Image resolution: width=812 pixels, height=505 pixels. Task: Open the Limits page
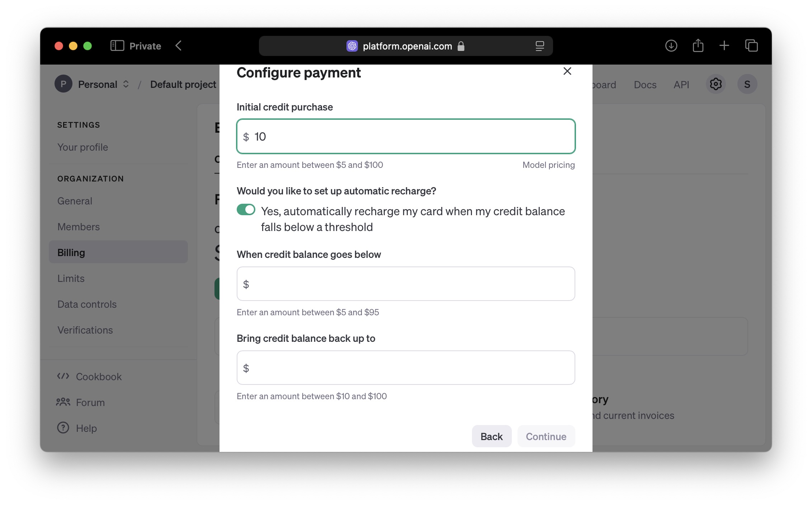[x=71, y=278]
